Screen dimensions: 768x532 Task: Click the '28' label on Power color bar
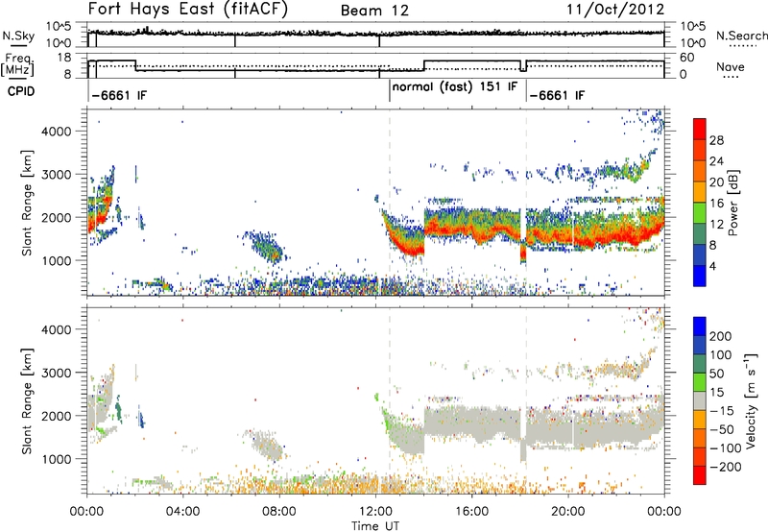point(716,140)
